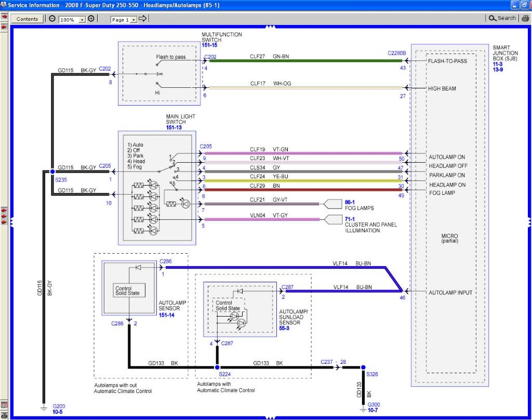The height and width of the screenshot is (420, 532).
Task: Click the printer icon in top toolbar
Action: (525, 18)
